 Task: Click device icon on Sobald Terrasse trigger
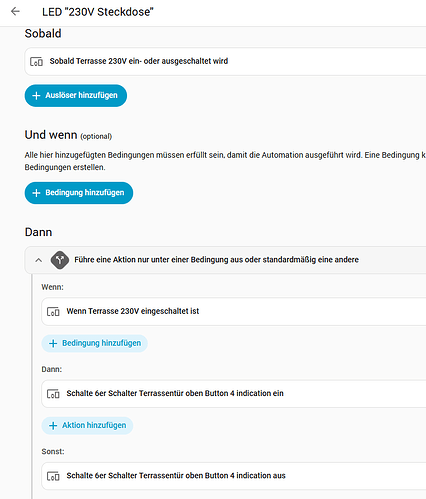(36, 62)
